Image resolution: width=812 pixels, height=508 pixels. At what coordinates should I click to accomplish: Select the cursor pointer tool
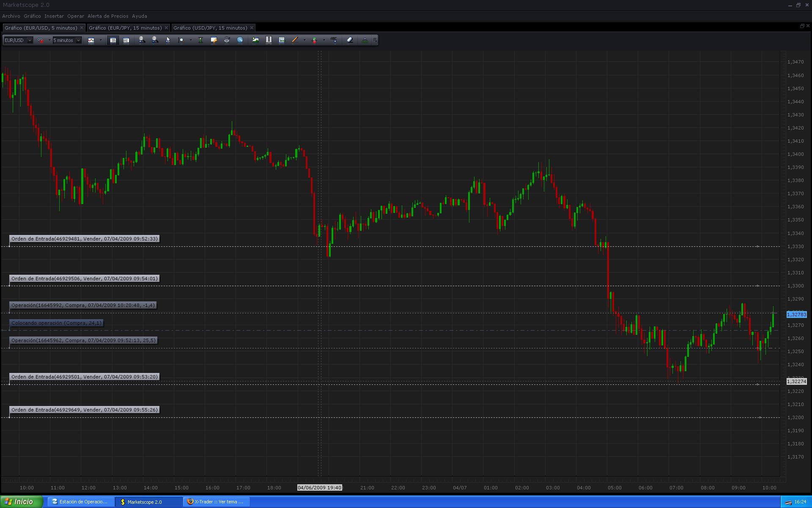(168, 40)
